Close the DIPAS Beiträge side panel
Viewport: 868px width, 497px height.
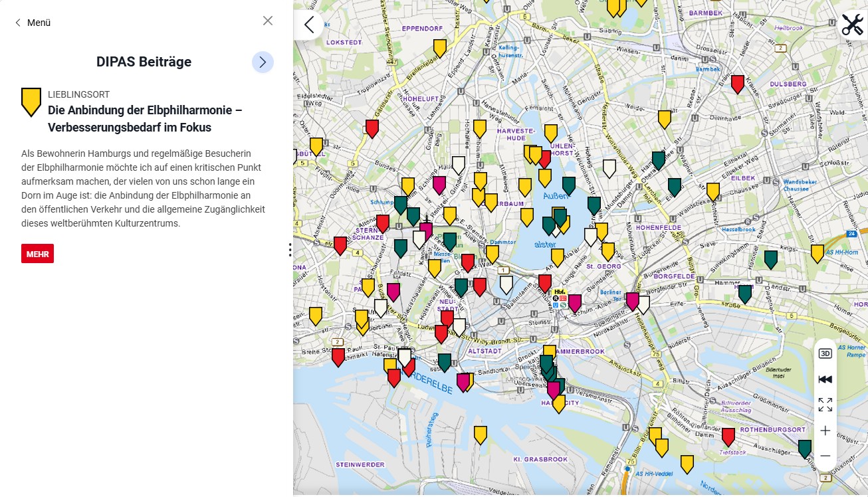(x=268, y=21)
